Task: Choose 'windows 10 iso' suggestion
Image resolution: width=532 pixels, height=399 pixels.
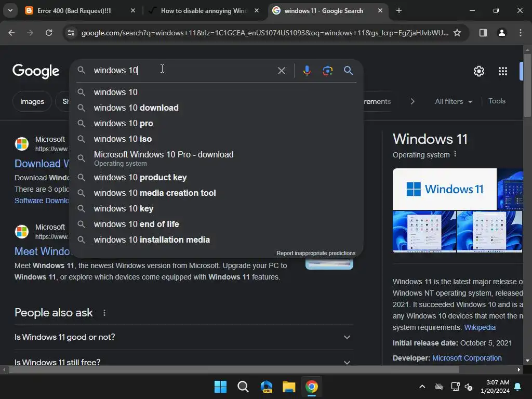Action: coord(216,139)
